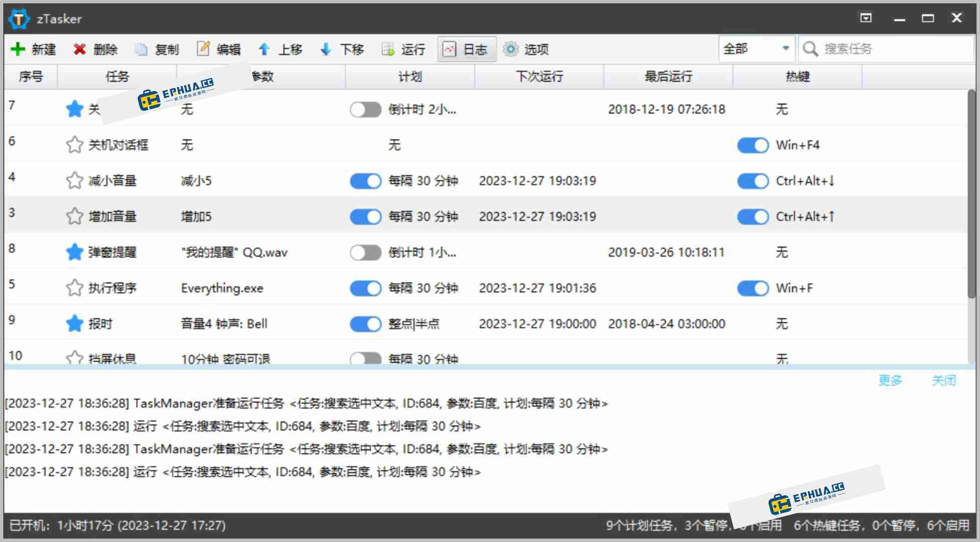
Task: Open the 全部 filter dropdown
Action: pyautogui.click(x=756, y=49)
